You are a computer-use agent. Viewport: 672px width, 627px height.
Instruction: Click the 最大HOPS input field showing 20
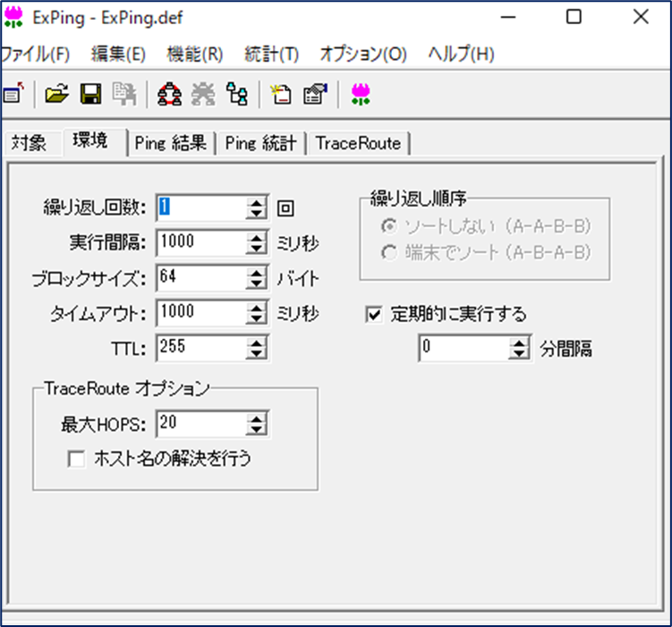click(201, 425)
